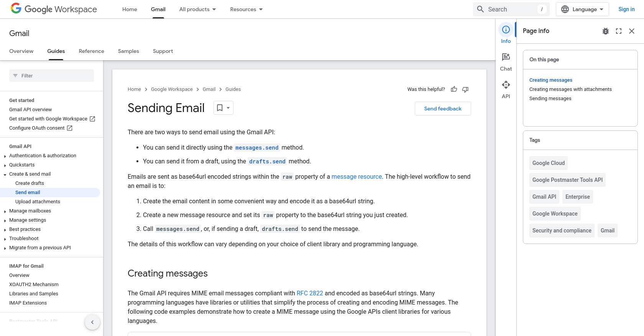The width and height of the screenshot is (644, 336).
Task: Click the Google Postmaster Tools API tag
Action: pyautogui.click(x=567, y=180)
